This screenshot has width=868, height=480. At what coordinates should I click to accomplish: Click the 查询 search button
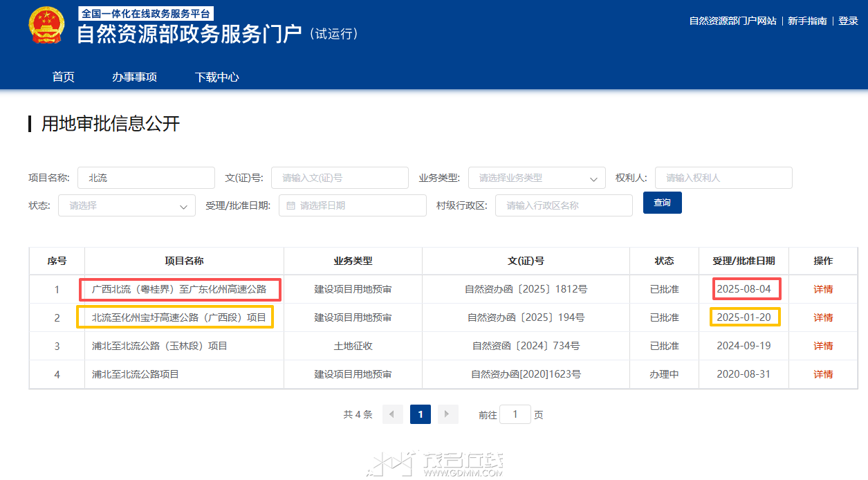coord(662,203)
